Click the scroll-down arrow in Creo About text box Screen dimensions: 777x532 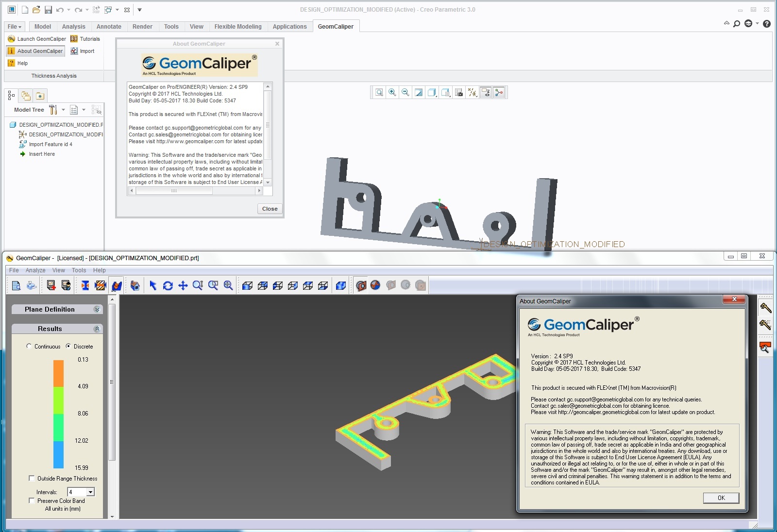tap(267, 182)
